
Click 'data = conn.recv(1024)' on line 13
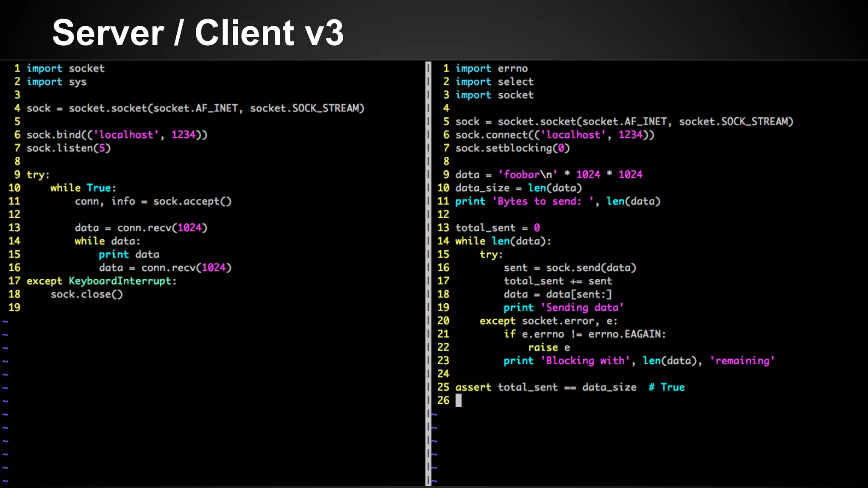click(x=141, y=228)
